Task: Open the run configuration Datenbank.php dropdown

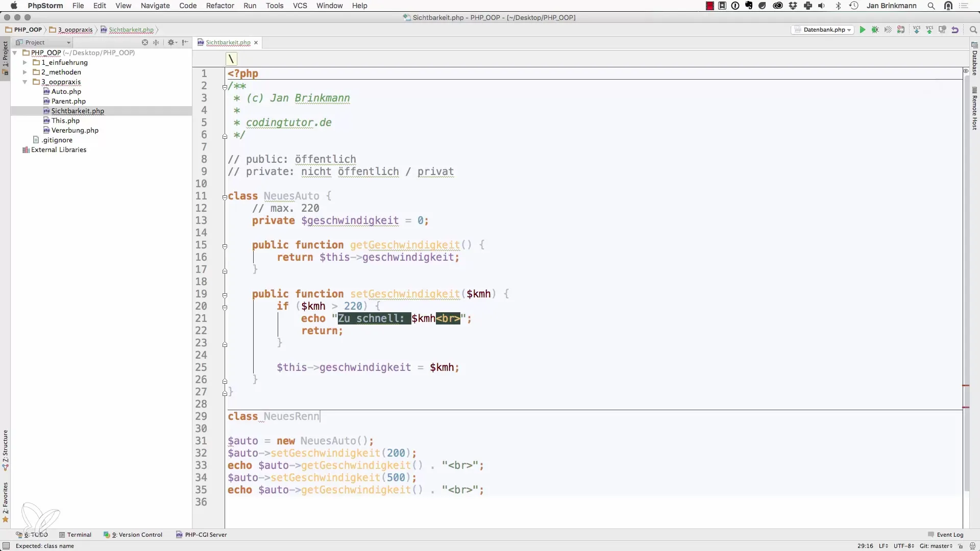Action: click(823, 30)
